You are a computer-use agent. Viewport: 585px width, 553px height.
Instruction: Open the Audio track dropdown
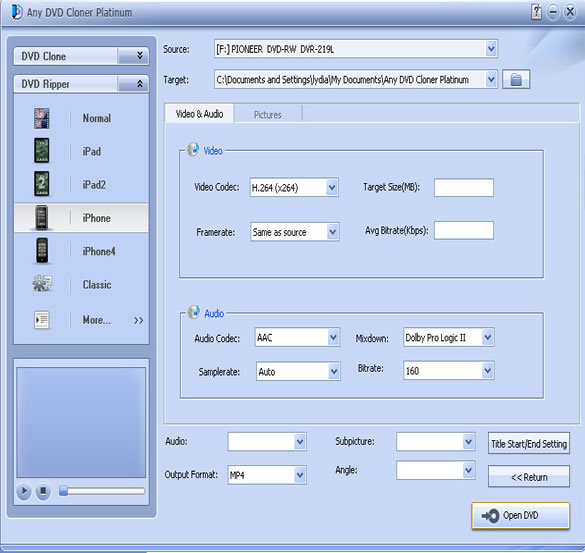pos(300,442)
